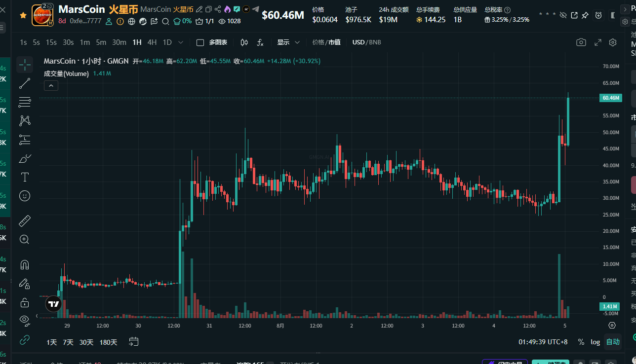Open the Telegram paper-plane link

click(x=255, y=9)
